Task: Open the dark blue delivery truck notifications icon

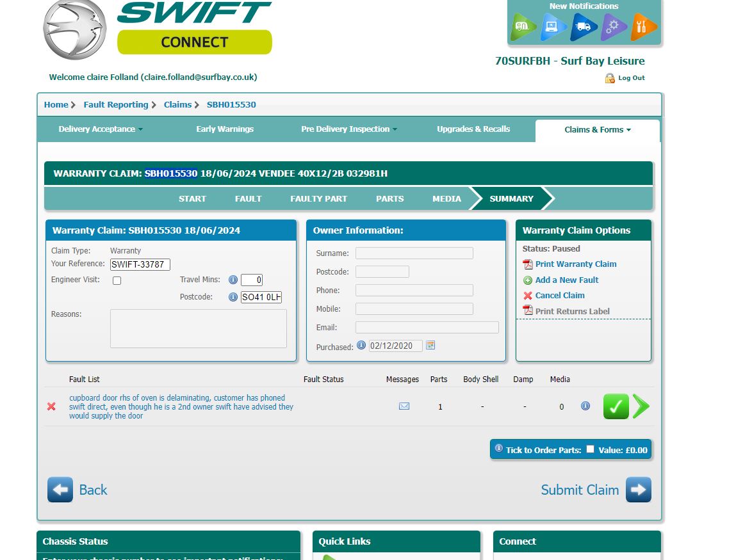Action: (x=583, y=27)
